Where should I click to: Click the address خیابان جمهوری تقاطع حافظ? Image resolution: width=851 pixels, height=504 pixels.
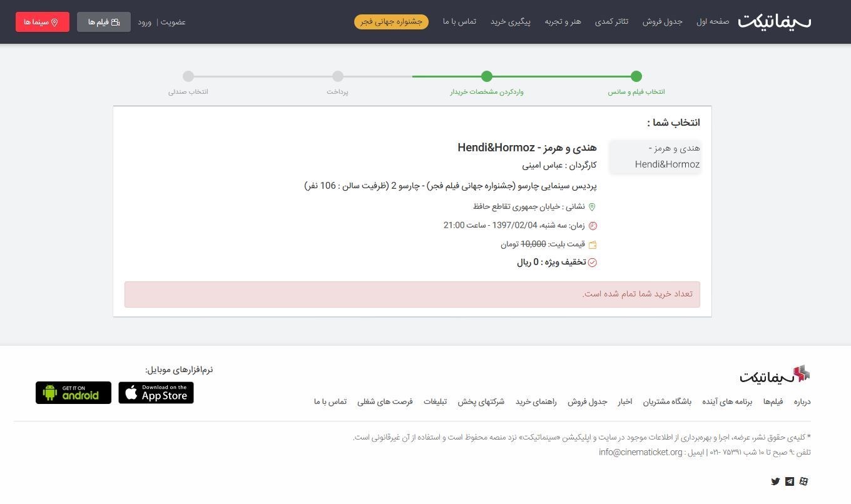tap(516, 207)
